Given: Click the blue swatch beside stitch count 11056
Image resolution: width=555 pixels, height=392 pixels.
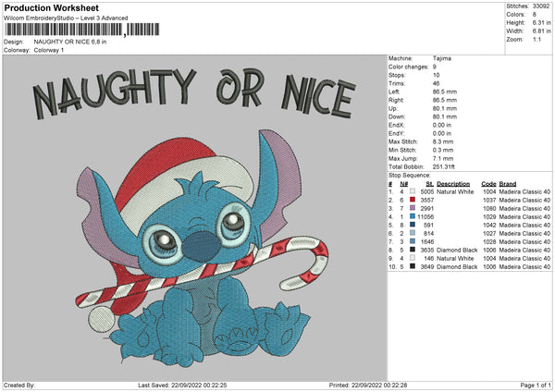Looking at the screenshot, I should point(413,216).
